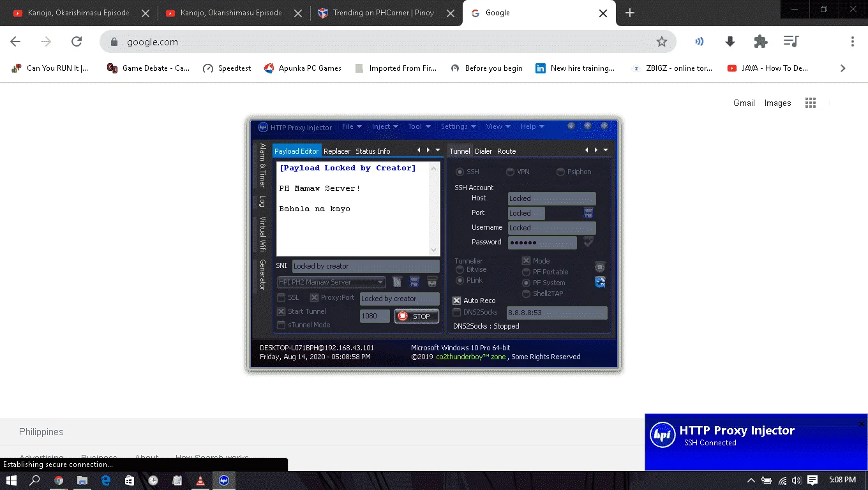The height and width of the screenshot is (490, 868).
Task: Click the payload editor vertical scrollbar
Action: [x=434, y=209]
